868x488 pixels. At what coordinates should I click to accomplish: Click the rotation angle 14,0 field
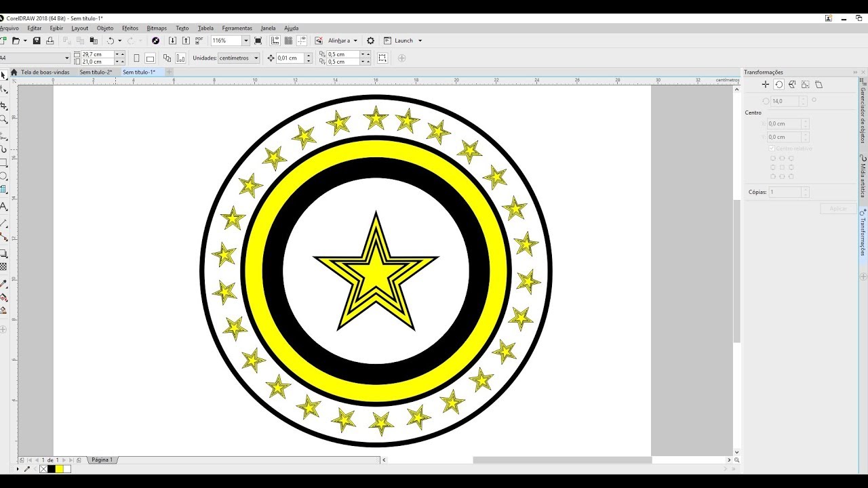click(x=785, y=101)
